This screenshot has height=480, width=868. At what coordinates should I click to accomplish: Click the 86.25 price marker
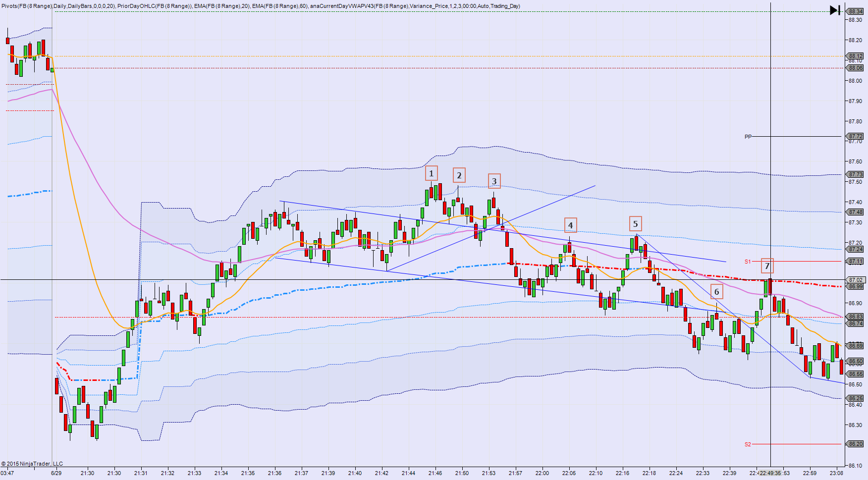(x=855, y=398)
